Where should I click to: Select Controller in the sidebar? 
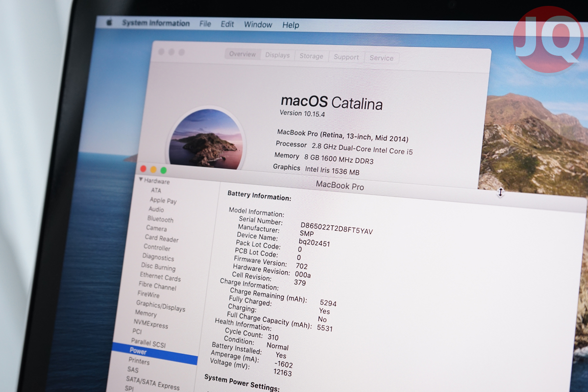pyautogui.click(x=157, y=247)
